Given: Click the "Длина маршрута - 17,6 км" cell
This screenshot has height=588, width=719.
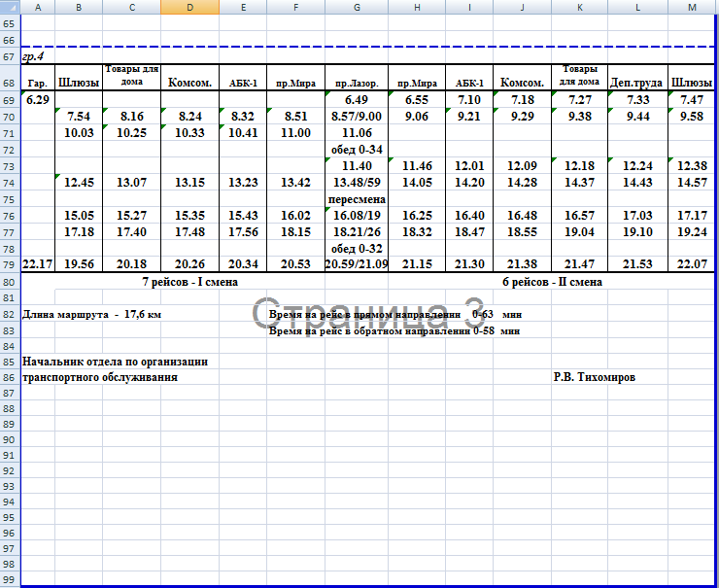Looking at the screenshot, I should [x=92, y=315].
